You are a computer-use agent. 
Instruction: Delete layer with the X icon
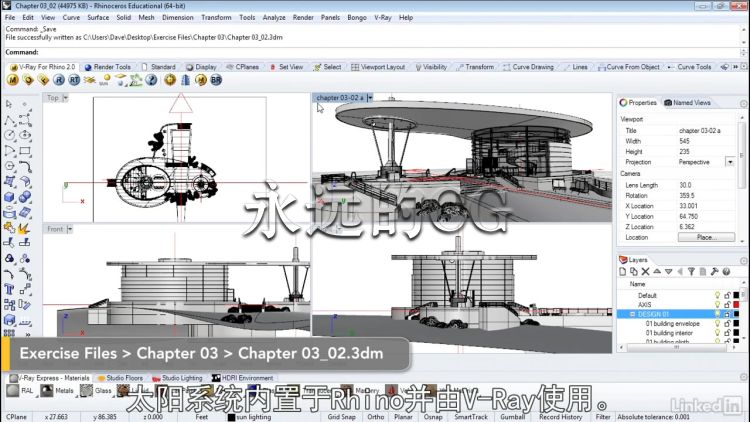[645, 272]
